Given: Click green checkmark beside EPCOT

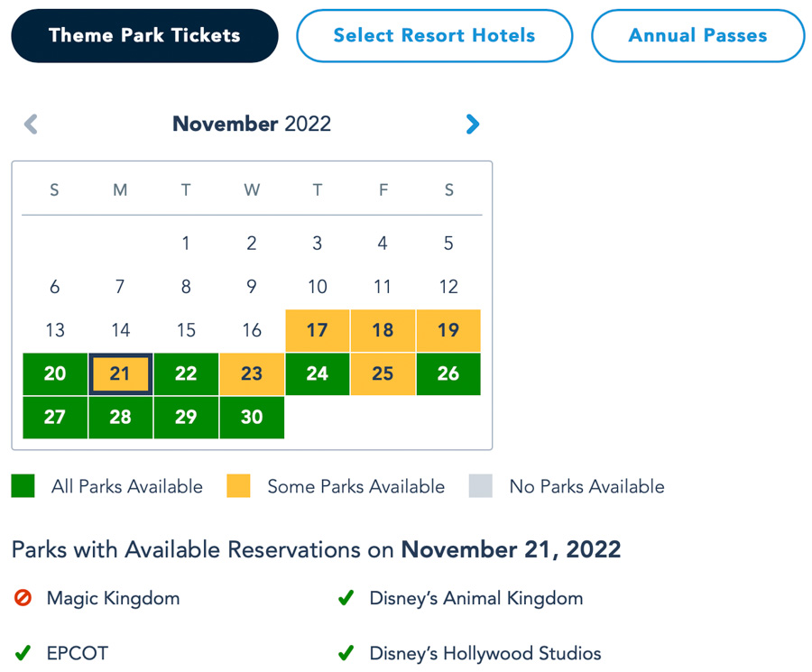Looking at the screenshot, I should (22, 652).
